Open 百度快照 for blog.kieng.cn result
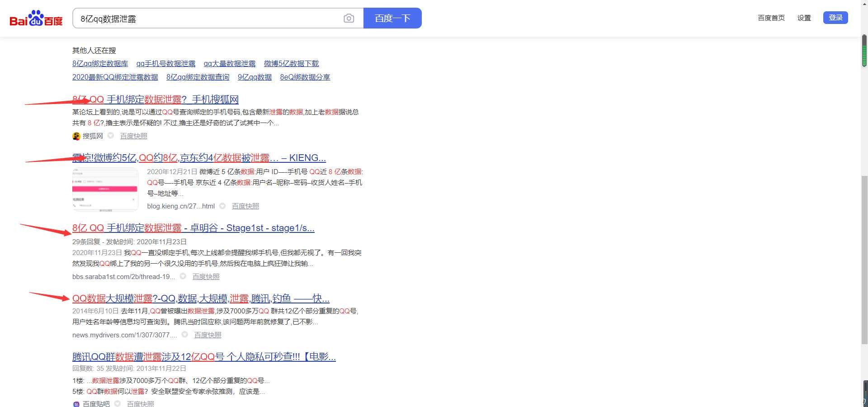Screen dimensions: 868x407 coord(245,206)
